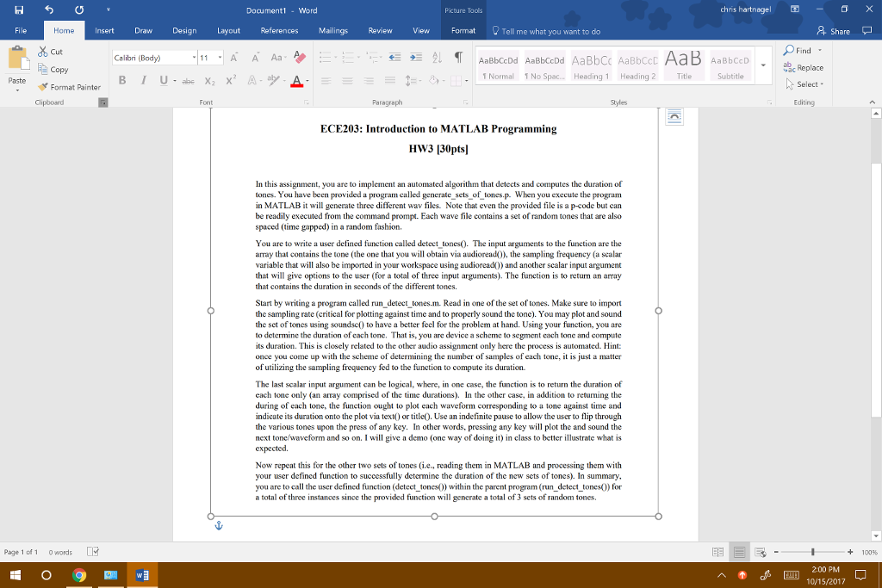Open Chrome from the taskbar
The height and width of the screenshot is (588, 882).
click(81, 574)
